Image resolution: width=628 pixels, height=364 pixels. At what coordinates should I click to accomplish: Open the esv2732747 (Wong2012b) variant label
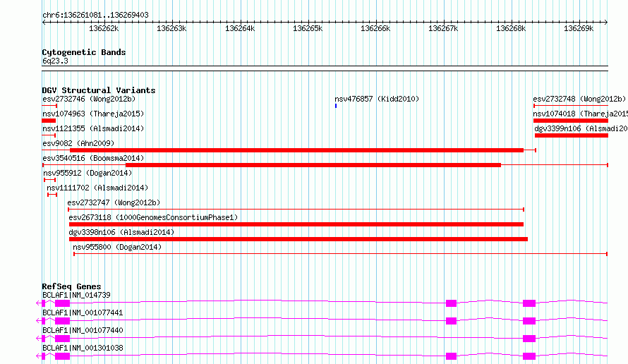pyautogui.click(x=114, y=202)
